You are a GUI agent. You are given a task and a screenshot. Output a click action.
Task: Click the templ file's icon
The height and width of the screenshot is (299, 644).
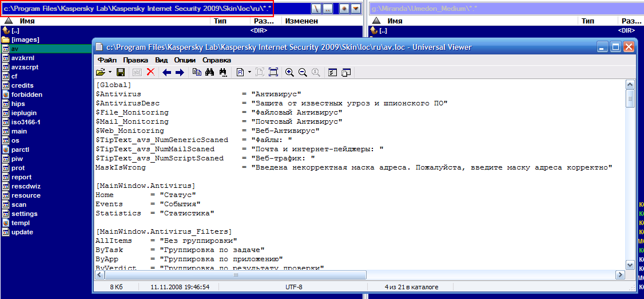pyautogui.click(x=6, y=223)
